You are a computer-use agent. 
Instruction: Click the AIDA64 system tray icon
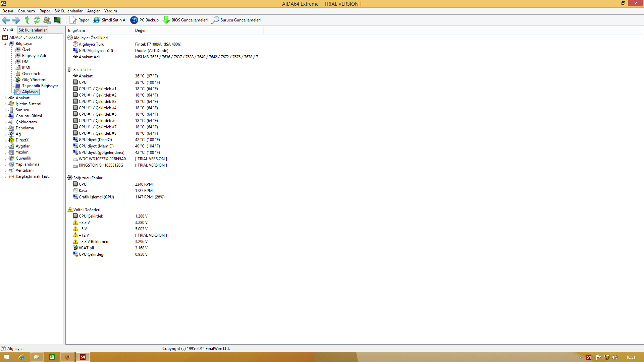point(589,357)
